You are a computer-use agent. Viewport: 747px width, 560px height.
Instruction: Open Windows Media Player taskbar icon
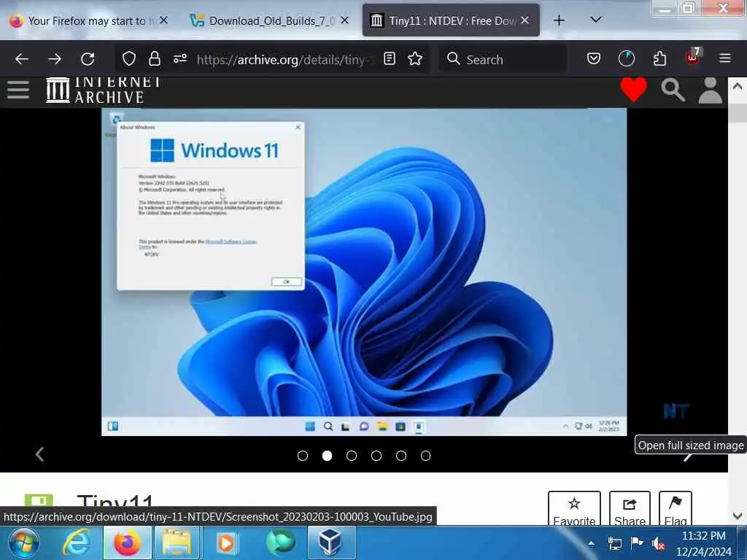coord(227,542)
